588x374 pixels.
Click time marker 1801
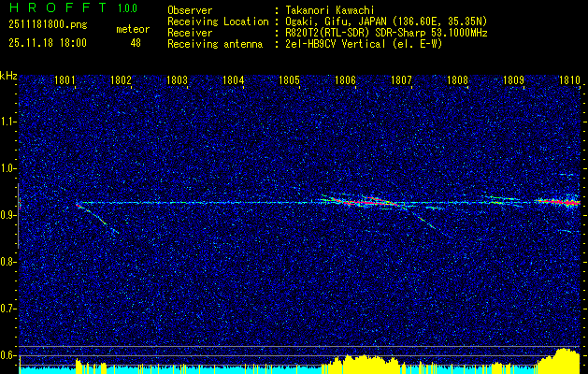coord(65,80)
